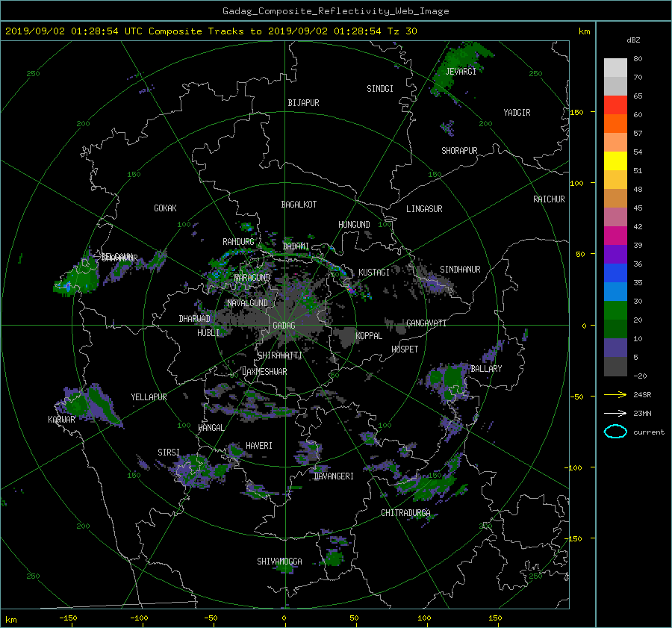Image resolution: width=672 pixels, height=628 pixels.
Task: Click the 'dBZ' legend heading
Action: point(633,40)
